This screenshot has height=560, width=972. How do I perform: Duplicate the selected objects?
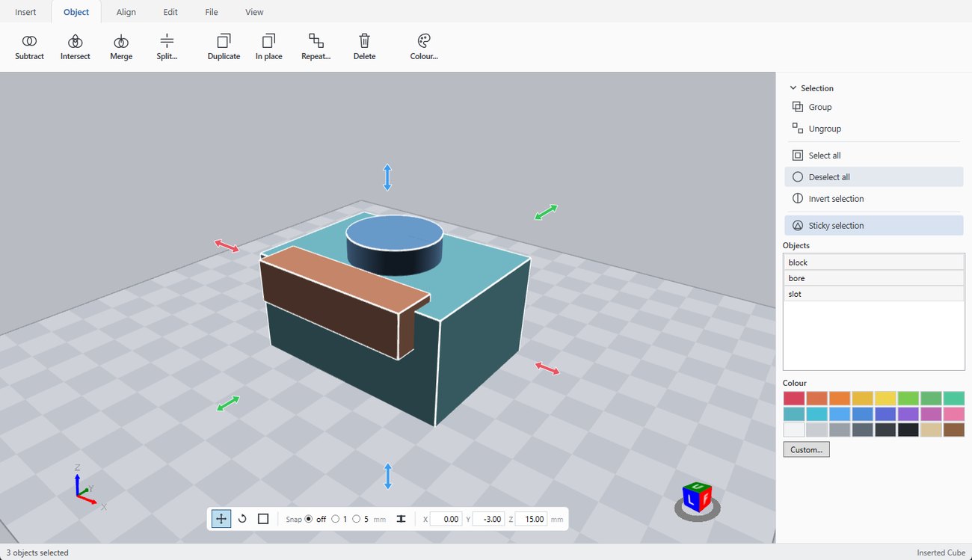pyautogui.click(x=224, y=47)
